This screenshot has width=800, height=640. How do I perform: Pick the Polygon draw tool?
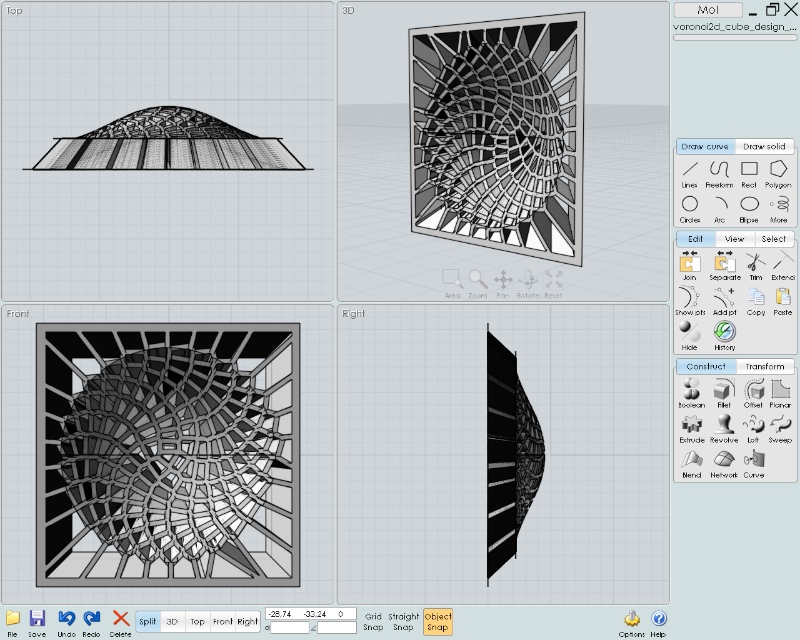tap(778, 172)
